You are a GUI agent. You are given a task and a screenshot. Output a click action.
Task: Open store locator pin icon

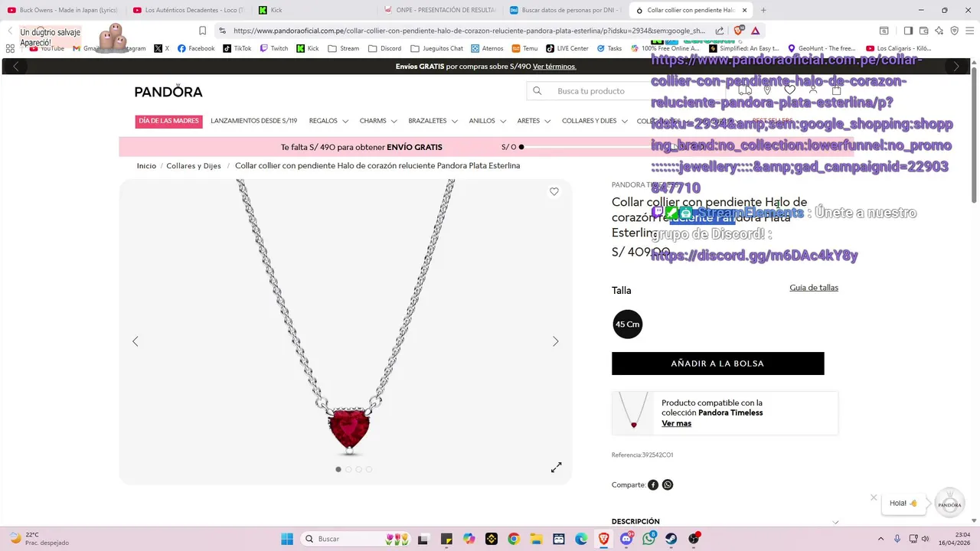click(x=767, y=90)
